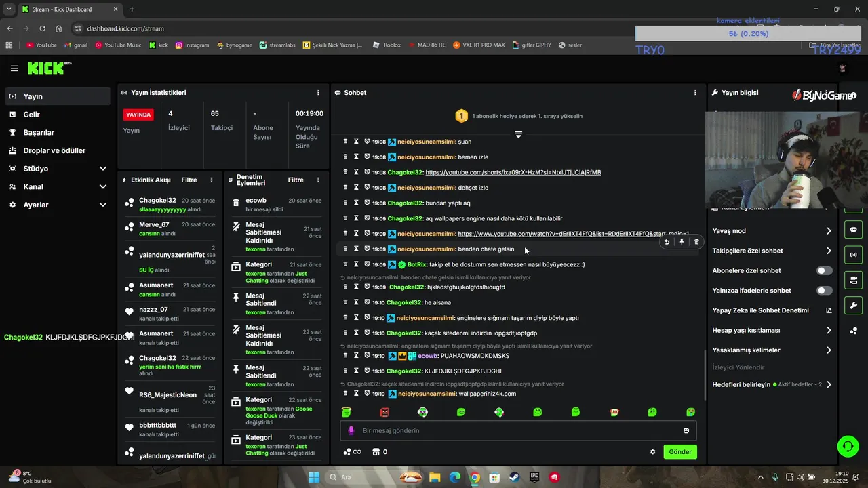Go to Yayın in the sidebar

(58, 96)
